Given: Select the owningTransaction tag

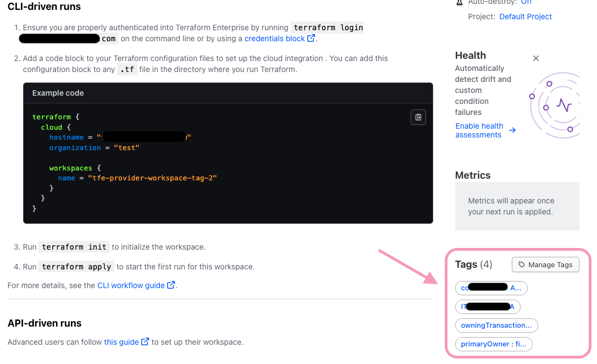Looking at the screenshot, I should click(496, 326).
